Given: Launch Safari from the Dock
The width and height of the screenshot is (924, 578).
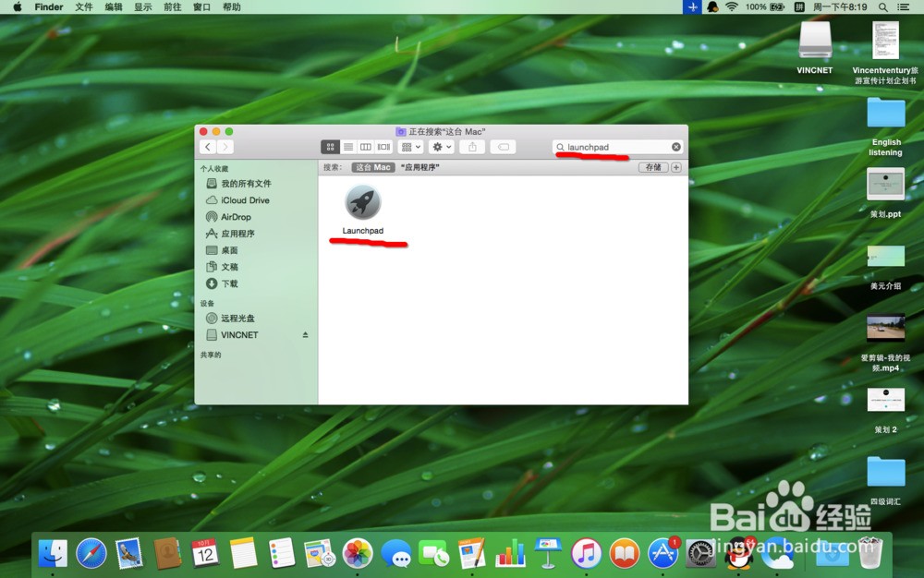Looking at the screenshot, I should pyautogui.click(x=91, y=553).
